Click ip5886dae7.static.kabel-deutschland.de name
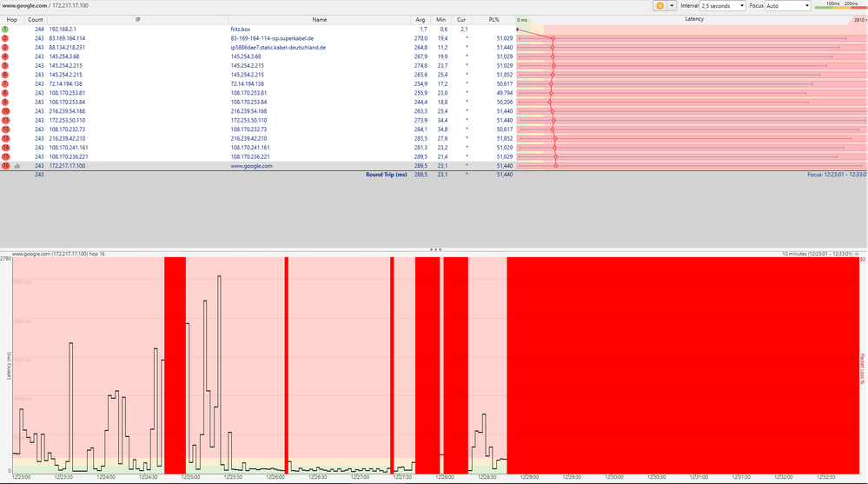 pos(278,47)
